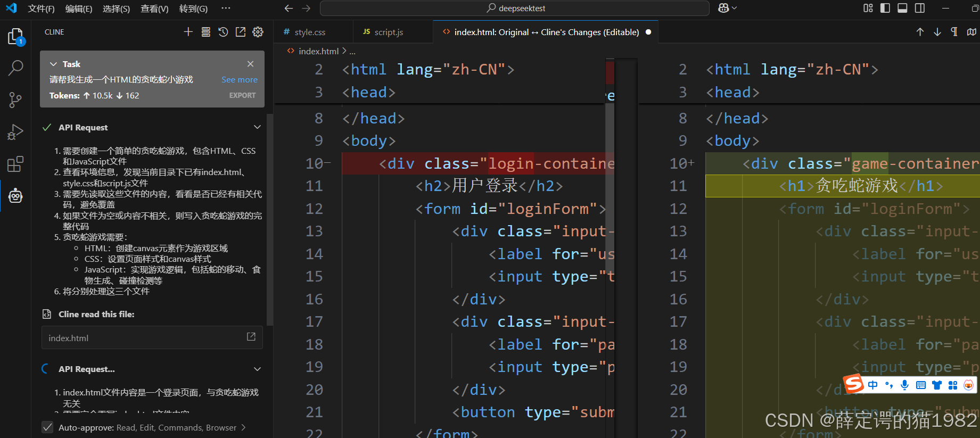Toggle the Auto-approve checkbox
Image resolution: width=980 pixels, height=438 pixels.
coord(47,427)
